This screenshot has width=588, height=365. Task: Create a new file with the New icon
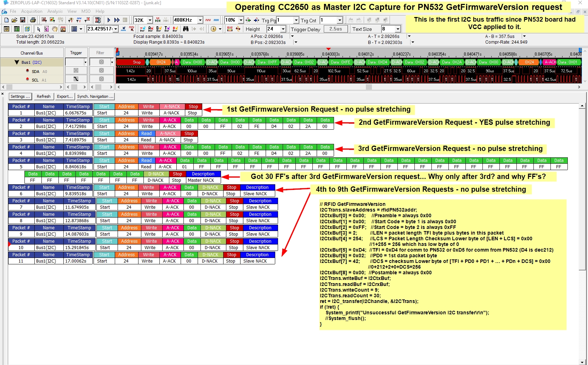click(x=6, y=20)
